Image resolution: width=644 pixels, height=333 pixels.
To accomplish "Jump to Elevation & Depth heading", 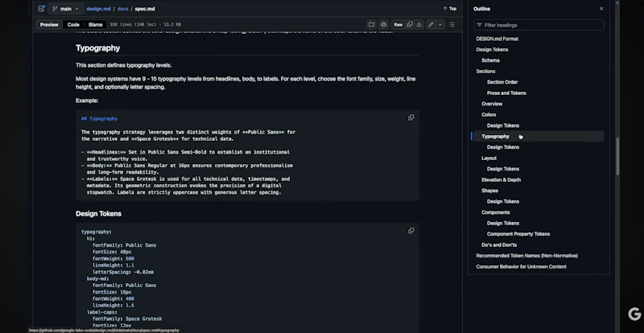I will click(x=501, y=180).
